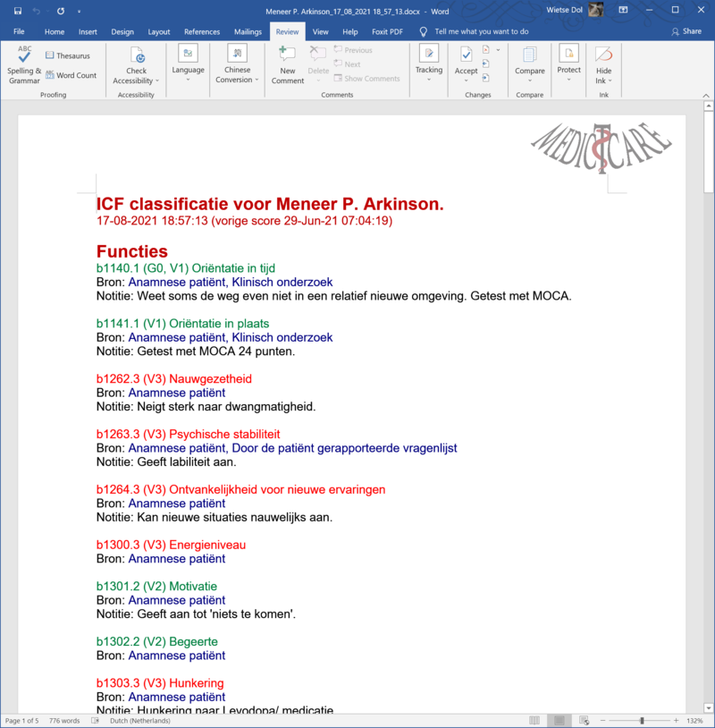Click the Share button
The height and width of the screenshot is (728, 715).
pyautogui.click(x=686, y=31)
